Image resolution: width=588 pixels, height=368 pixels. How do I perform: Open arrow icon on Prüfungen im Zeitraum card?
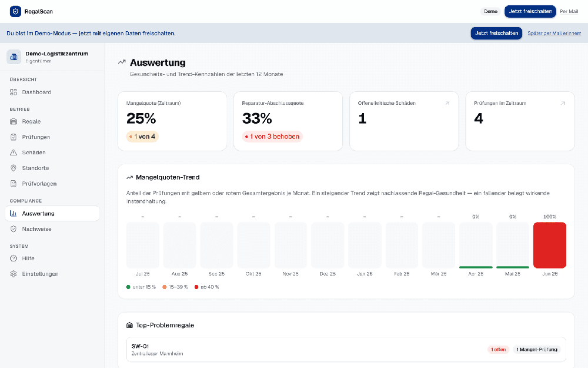(x=563, y=103)
